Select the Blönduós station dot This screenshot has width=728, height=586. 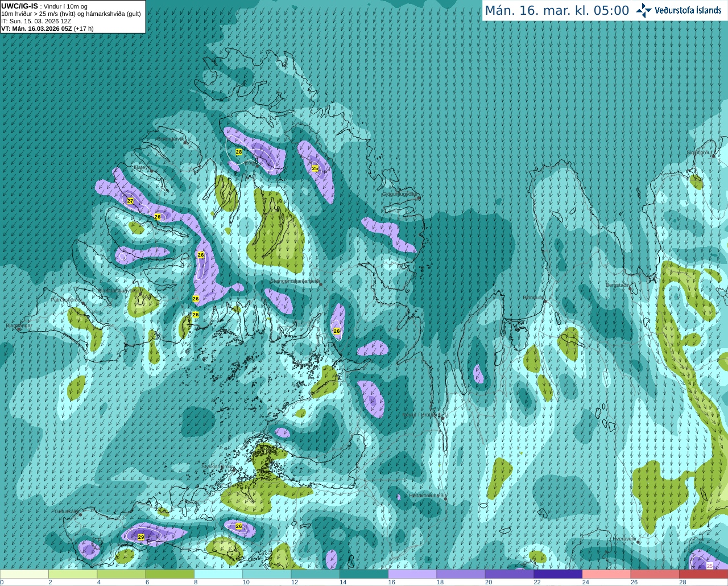click(545, 301)
